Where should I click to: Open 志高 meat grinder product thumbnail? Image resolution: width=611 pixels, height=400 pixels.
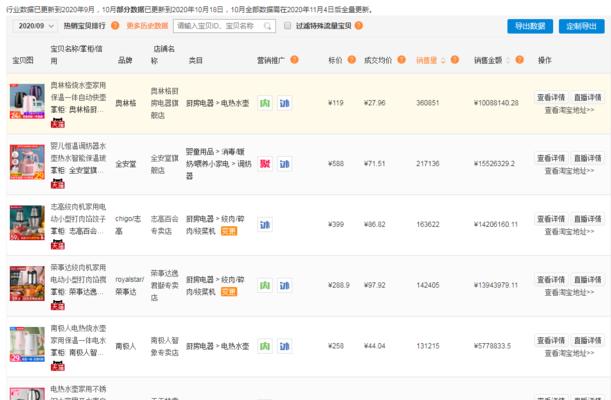click(27, 223)
